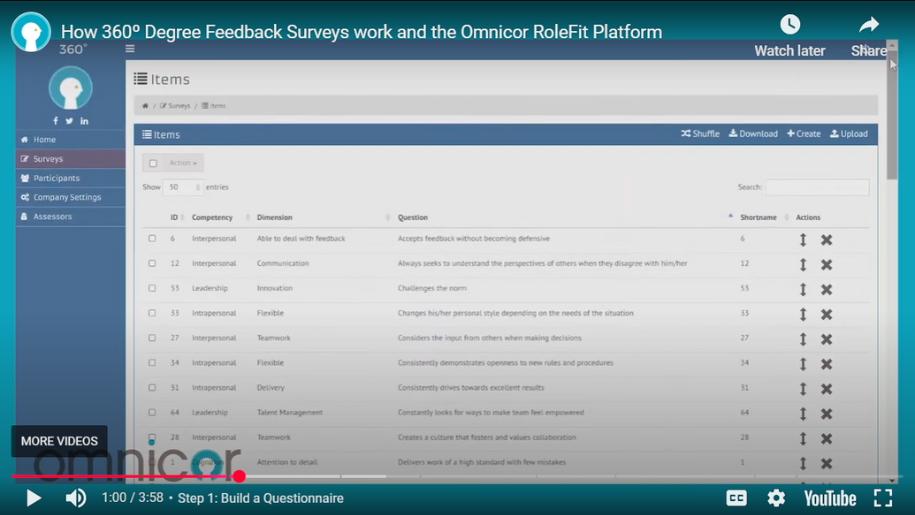Play the video
This screenshot has height=515, width=915.
(x=33, y=497)
